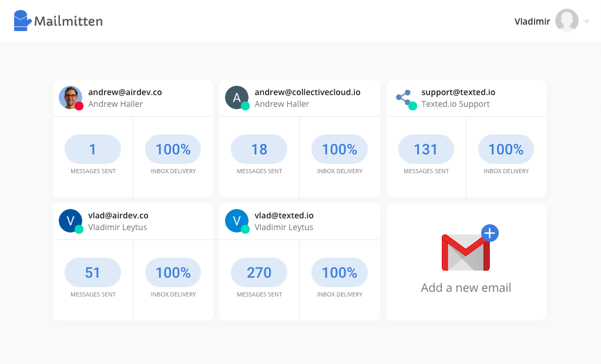Screen dimensions: 601x364
Task: Click the 100% inbox delivery pill for support@texted.io
Action: pyautogui.click(x=506, y=149)
